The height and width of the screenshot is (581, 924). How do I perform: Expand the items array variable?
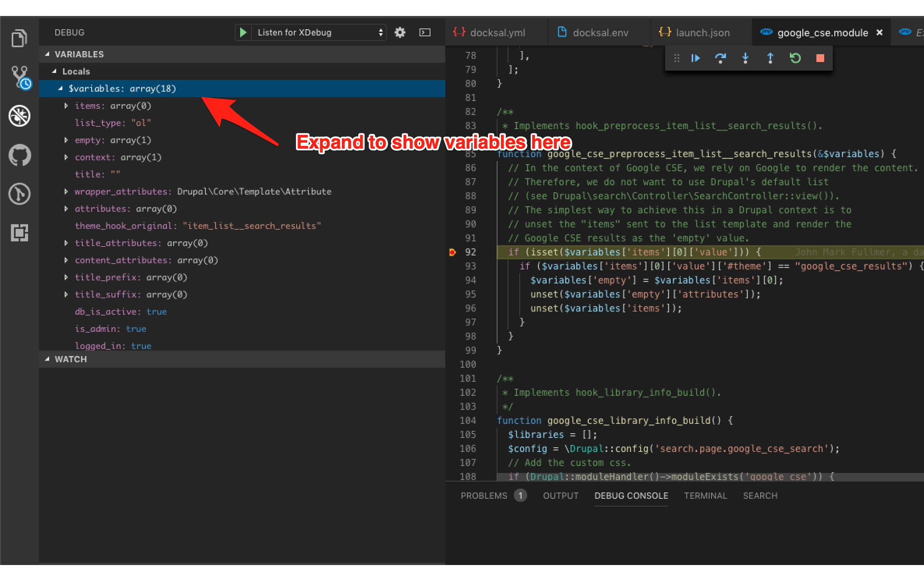click(66, 106)
